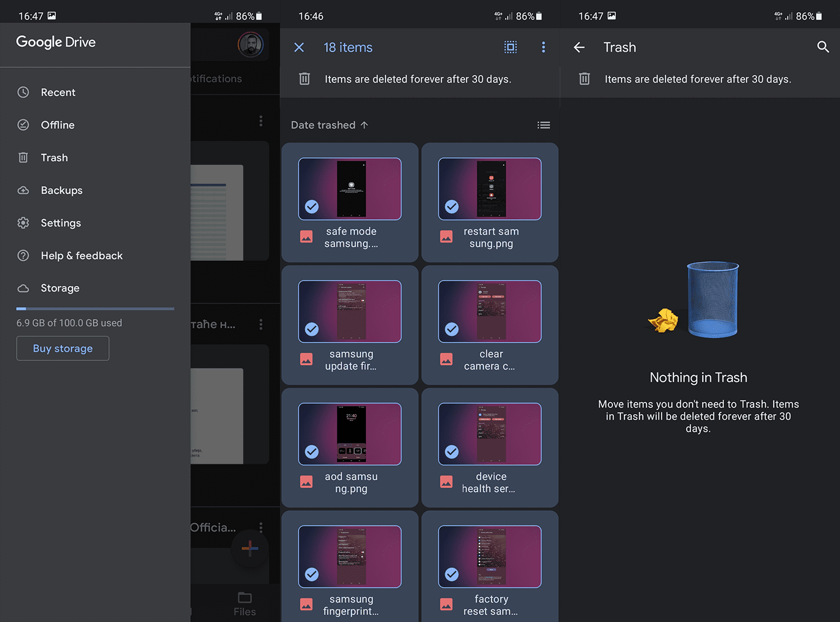Switch to list view layout
This screenshot has height=622, width=840.
click(543, 125)
